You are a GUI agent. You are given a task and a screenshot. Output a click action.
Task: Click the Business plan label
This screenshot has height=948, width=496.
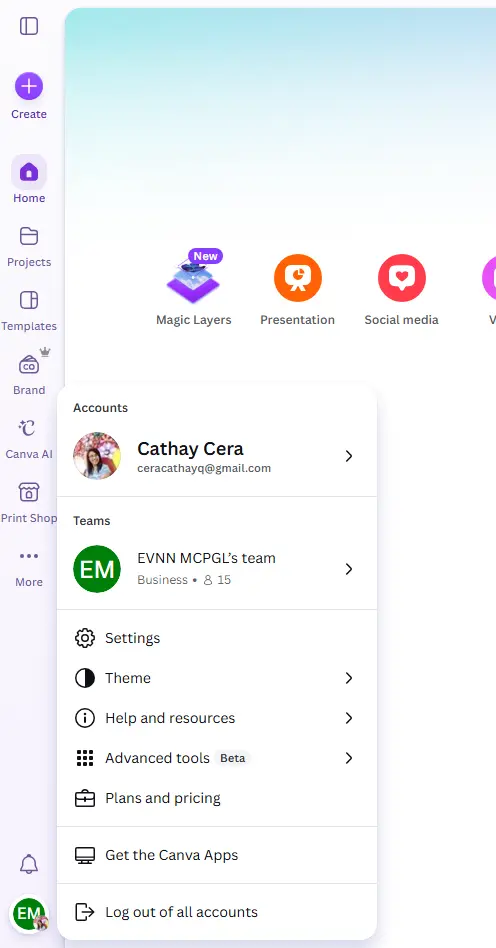(x=162, y=580)
